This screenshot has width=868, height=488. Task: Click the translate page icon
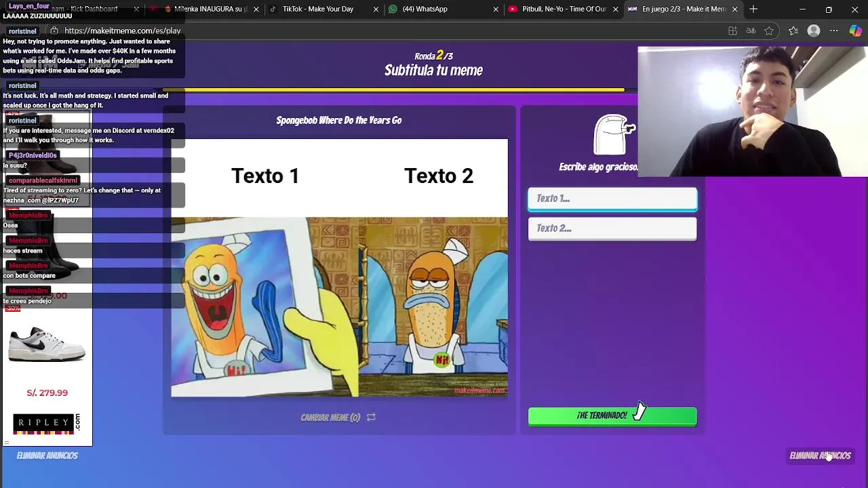tap(751, 30)
